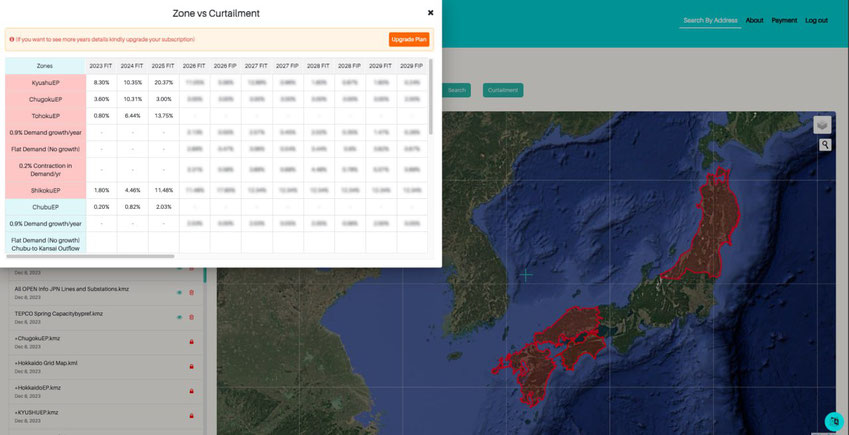Click 0.9% Demand growth/year label under TohokuEP
This screenshot has height=435, width=849.
click(x=45, y=132)
